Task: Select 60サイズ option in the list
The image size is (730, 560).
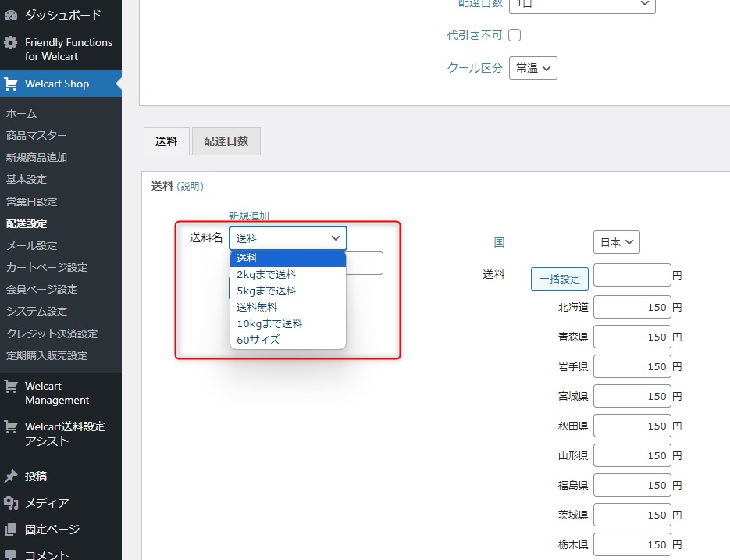Action: point(258,340)
